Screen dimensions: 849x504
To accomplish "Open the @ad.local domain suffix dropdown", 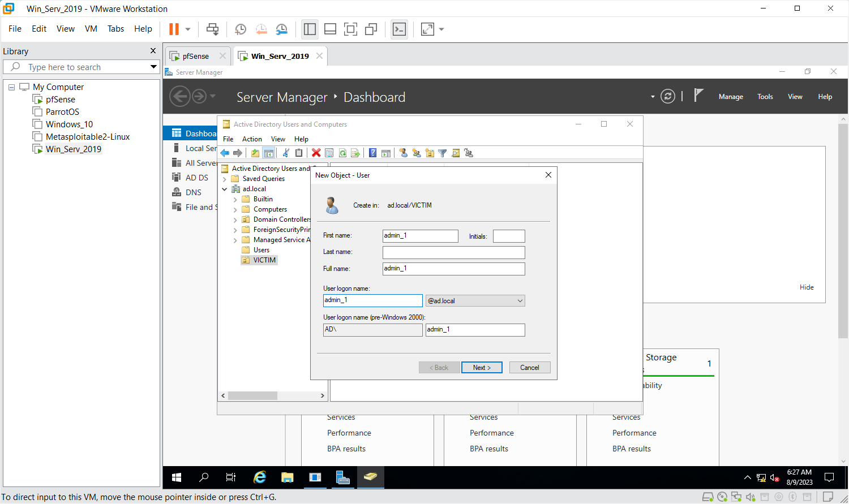I will (475, 301).
